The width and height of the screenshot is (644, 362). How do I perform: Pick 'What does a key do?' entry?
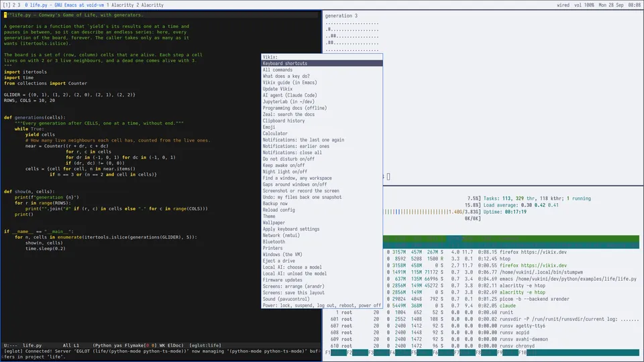coord(322,76)
